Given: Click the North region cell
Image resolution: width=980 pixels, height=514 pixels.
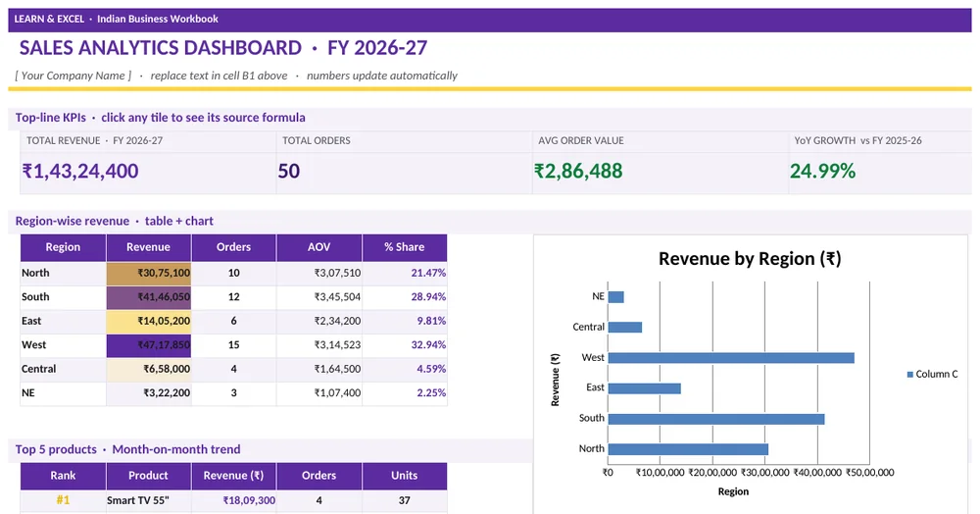Looking at the screenshot, I should [x=63, y=273].
